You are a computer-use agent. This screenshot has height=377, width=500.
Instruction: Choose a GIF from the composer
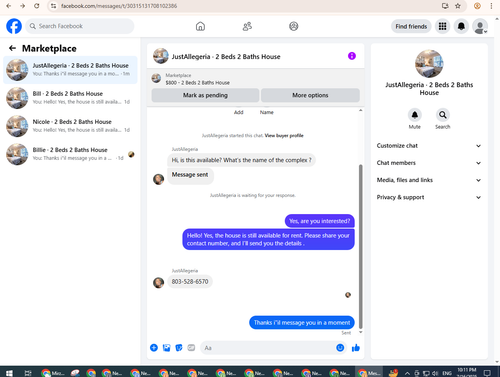(191, 348)
